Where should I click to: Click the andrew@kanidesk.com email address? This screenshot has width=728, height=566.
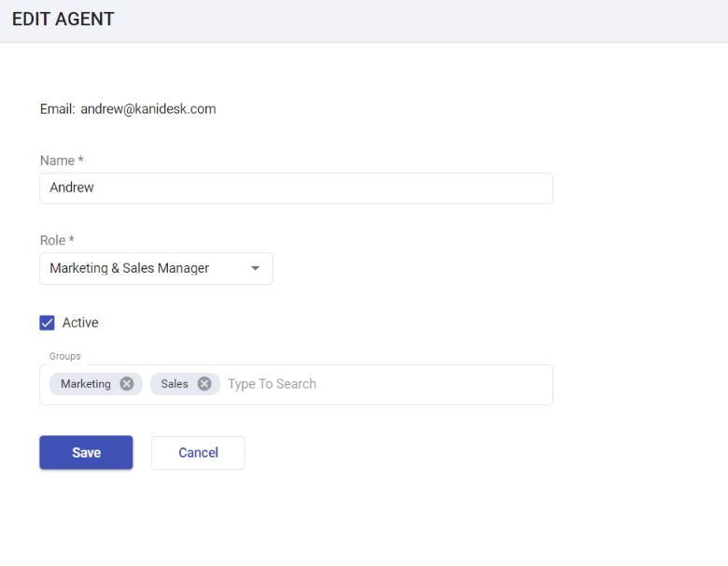click(148, 108)
